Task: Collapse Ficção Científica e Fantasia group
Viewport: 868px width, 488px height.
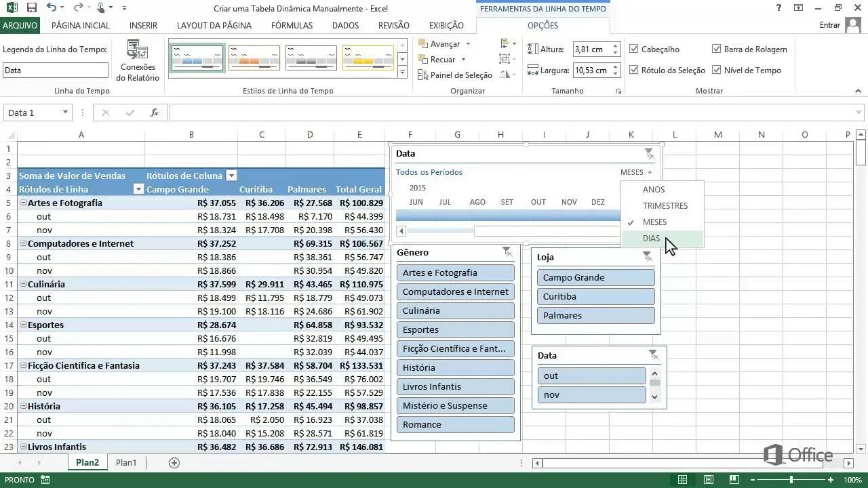Action: click(x=23, y=365)
